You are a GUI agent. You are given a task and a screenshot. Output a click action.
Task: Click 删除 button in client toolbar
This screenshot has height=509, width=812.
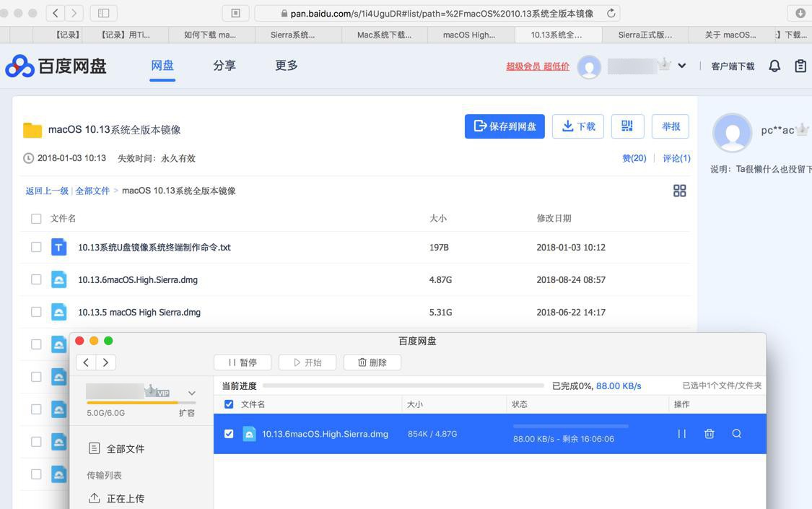tap(372, 362)
